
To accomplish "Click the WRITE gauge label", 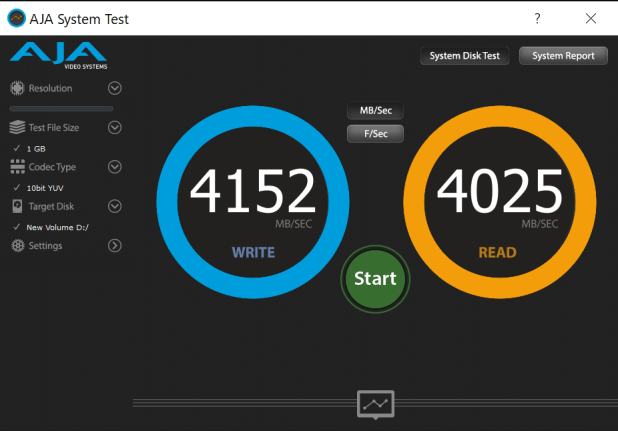I will point(253,252).
